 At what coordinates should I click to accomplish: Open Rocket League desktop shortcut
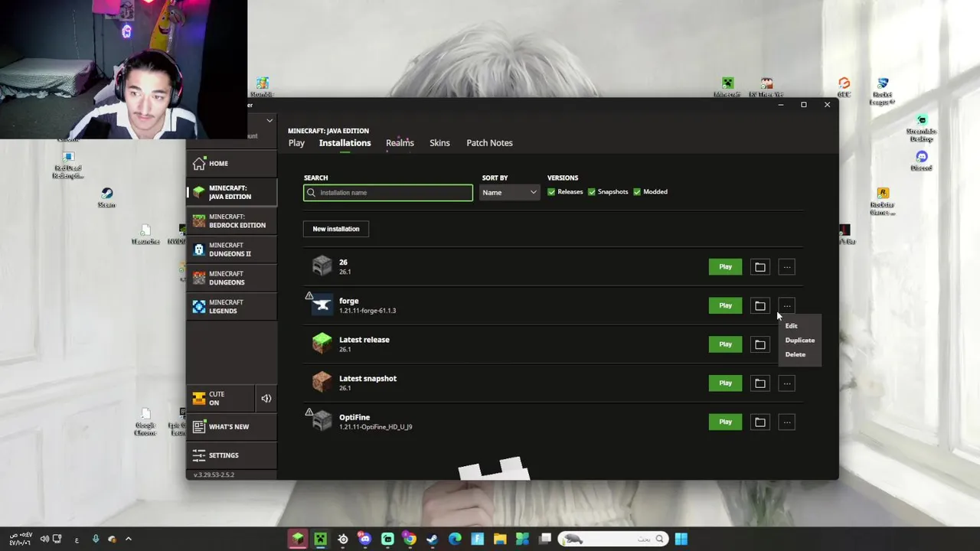coord(883,90)
